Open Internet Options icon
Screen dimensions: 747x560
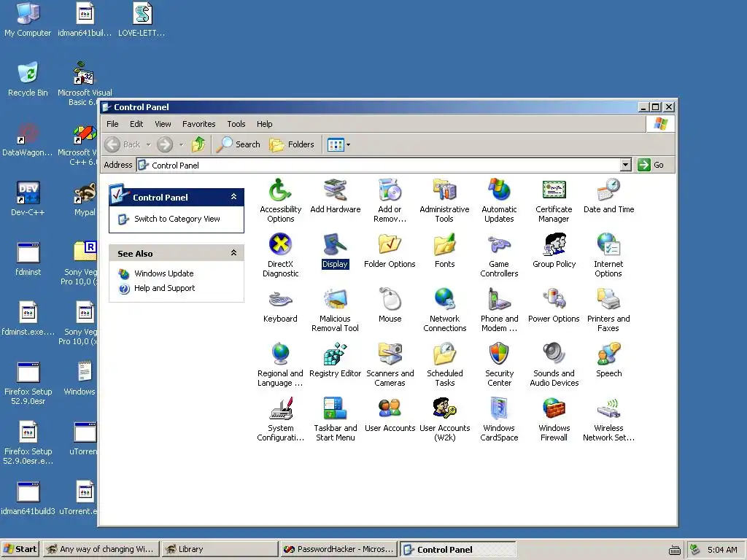click(x=608, y=244)
